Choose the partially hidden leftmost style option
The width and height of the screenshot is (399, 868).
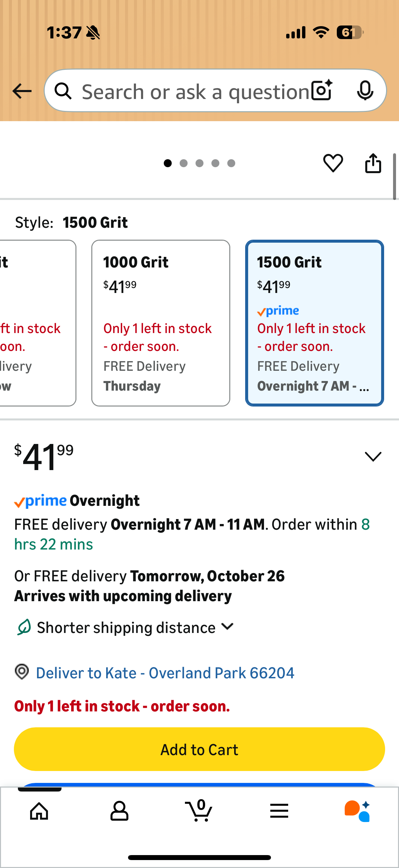point(37,323)
